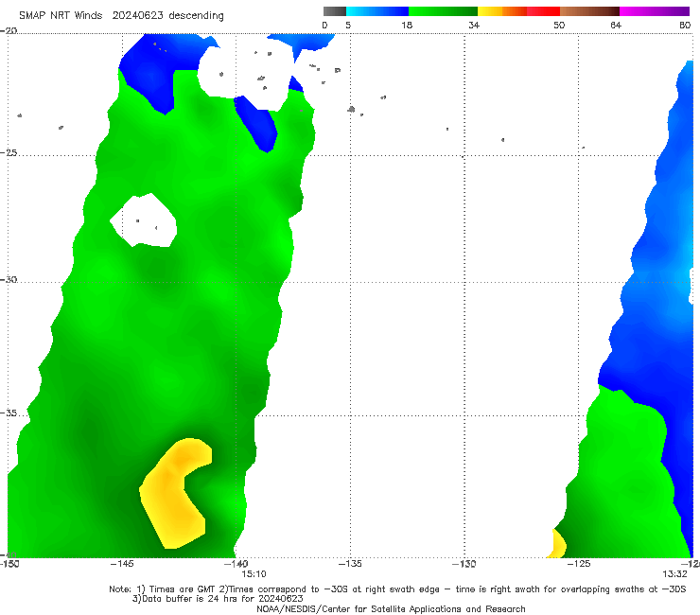
Task: Click the text '3)Data buffer is 24 hrs for 20240623'
Action: [x=218, y=599]
